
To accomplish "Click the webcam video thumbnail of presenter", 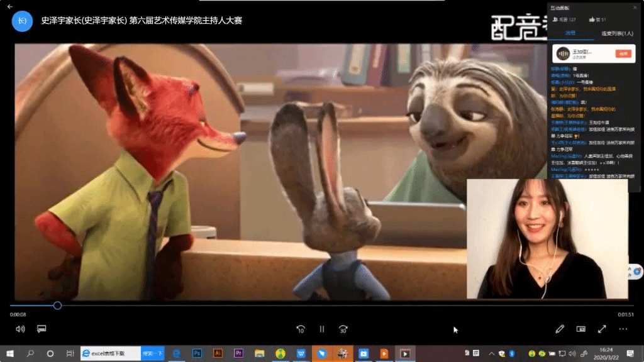I will (x=547, y=238).
